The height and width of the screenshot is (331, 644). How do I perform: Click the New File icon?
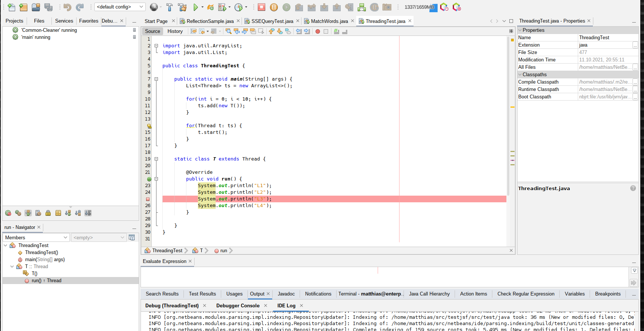(11, 7)
